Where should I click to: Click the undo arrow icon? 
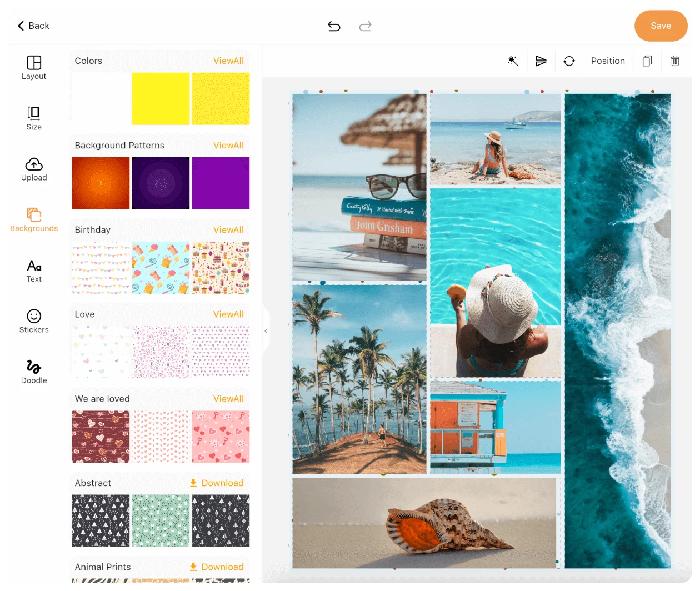(334, 26)
